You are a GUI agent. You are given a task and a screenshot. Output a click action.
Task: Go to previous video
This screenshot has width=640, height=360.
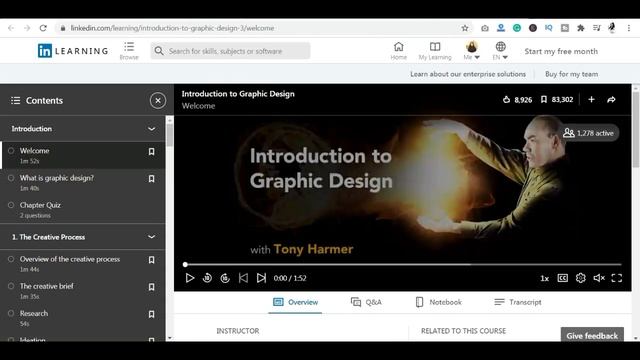[x=243, y=278]
